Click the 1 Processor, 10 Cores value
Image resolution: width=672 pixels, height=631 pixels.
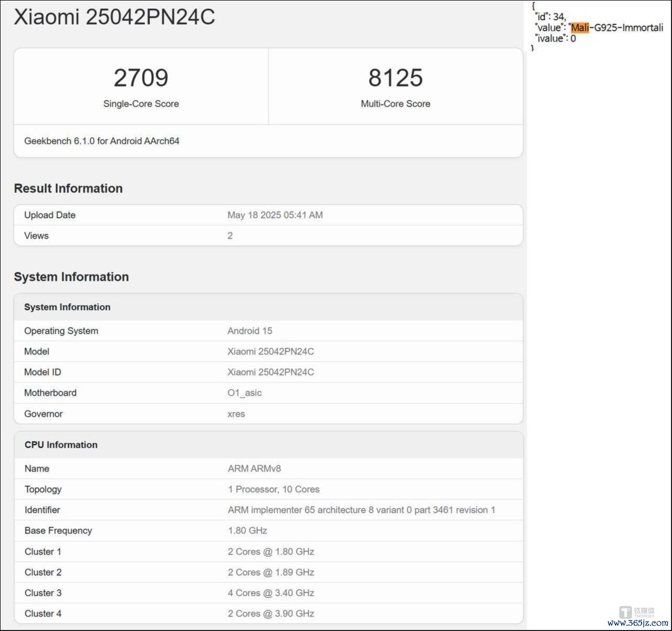click(x=274, y=489)
